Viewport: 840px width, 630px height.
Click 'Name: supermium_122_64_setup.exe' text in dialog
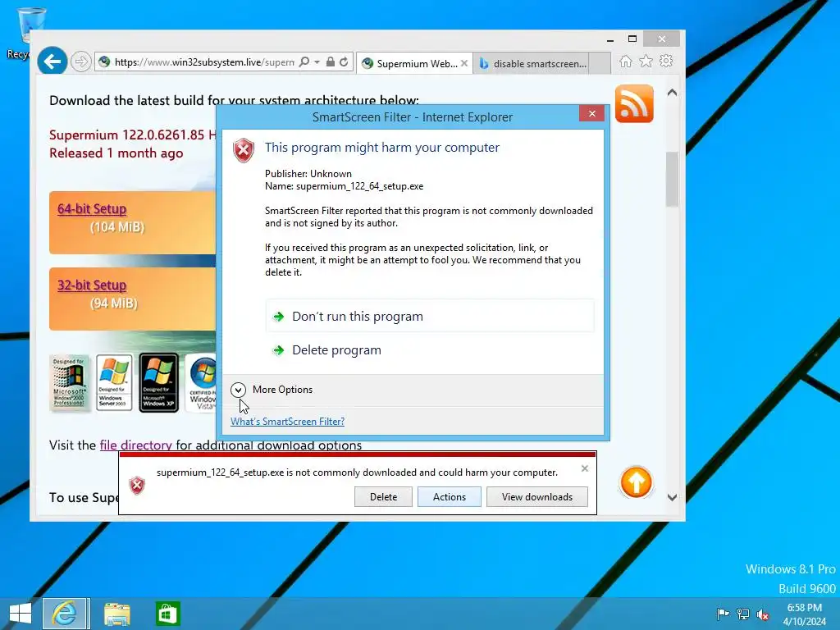point(344,186)
